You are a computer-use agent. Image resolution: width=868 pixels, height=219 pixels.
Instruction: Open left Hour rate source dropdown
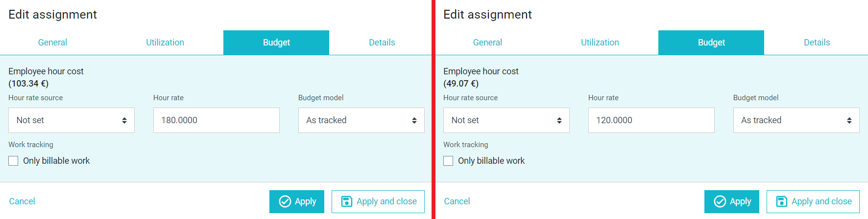click(72, 120)
